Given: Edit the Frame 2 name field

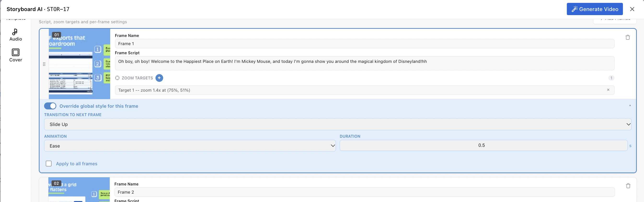Looking at the screenshot, I should (x=364, y=192).
